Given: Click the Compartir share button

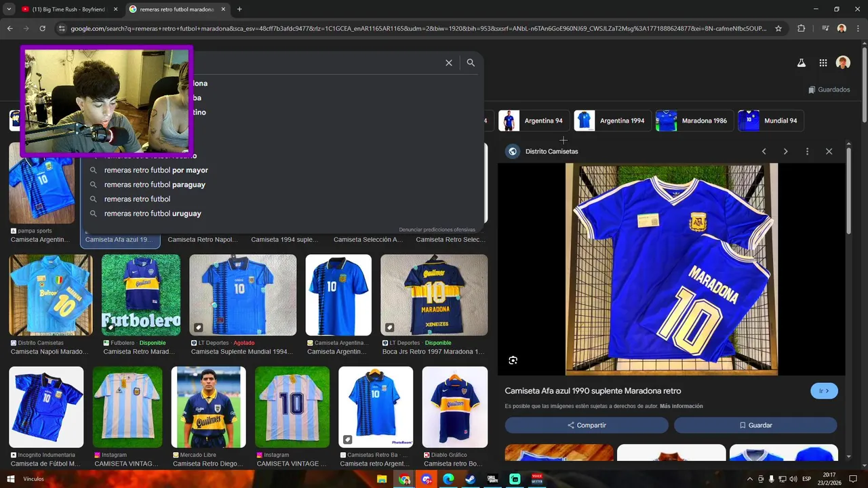Looking at the screenshot, I should (587, 425).
